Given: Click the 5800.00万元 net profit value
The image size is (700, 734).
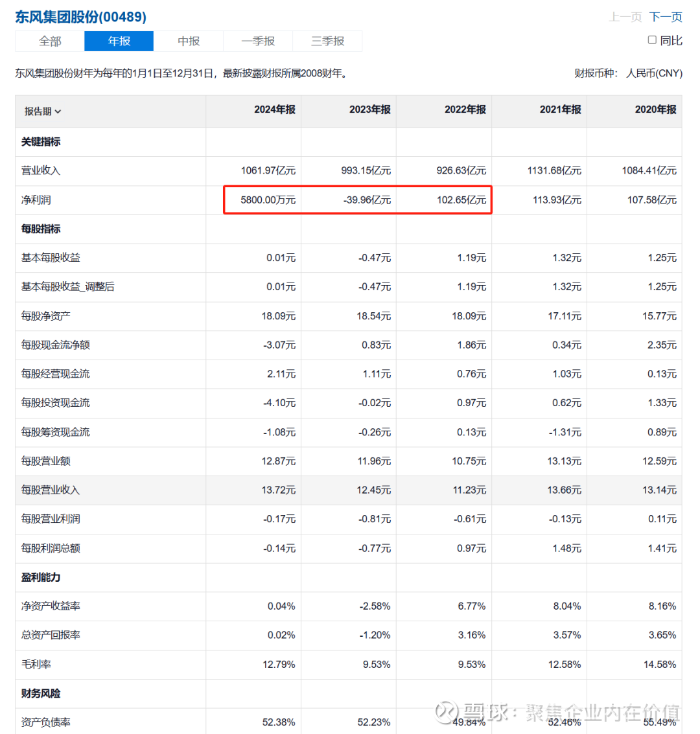Looking at the screenshot, I should pos(268,200).
